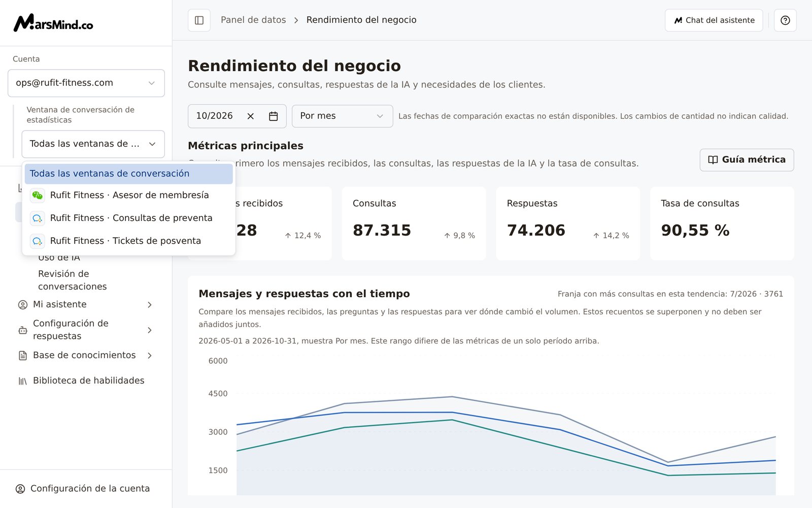Open Chat del asistente

[x=714, y=20]
